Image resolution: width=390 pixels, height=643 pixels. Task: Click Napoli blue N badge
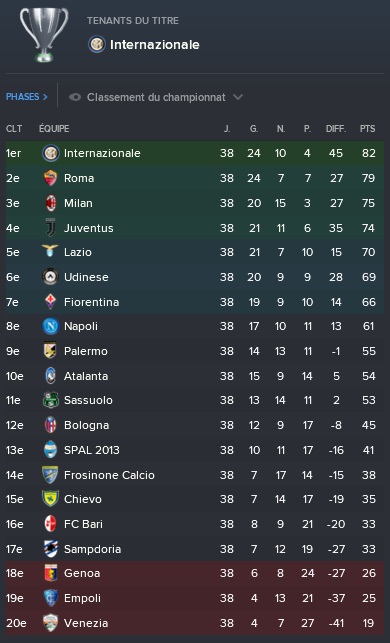pyautogui.click(x=50, y=326)
